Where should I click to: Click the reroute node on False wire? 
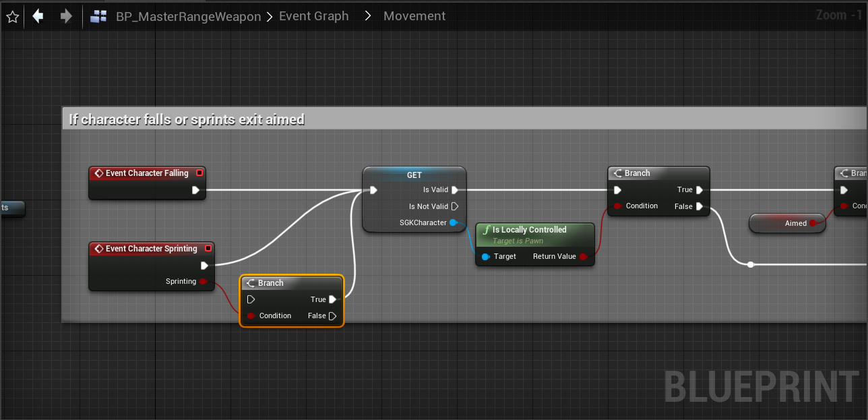pyautogui.click(x=751, y=264)
